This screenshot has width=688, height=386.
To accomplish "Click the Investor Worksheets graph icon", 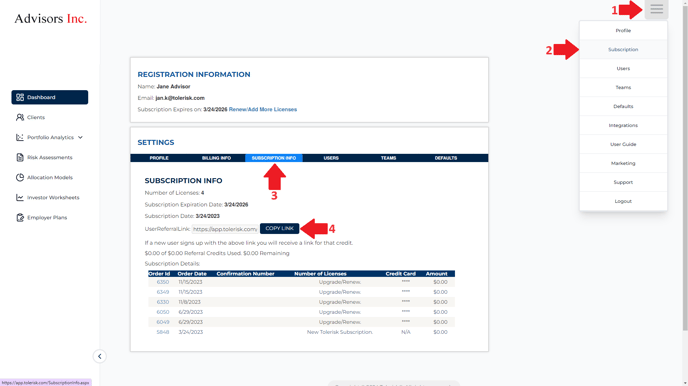I will (20, 197).
